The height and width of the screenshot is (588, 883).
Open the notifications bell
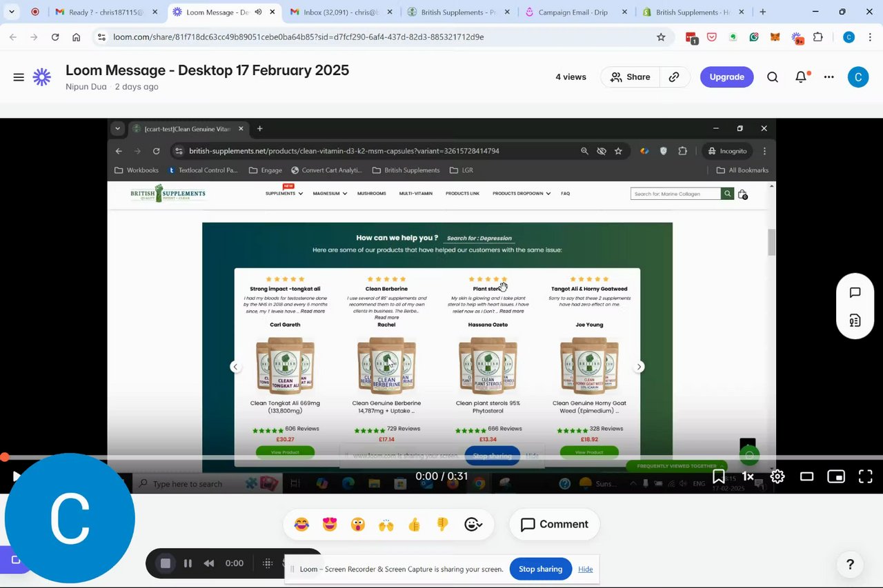pos(801,77)
